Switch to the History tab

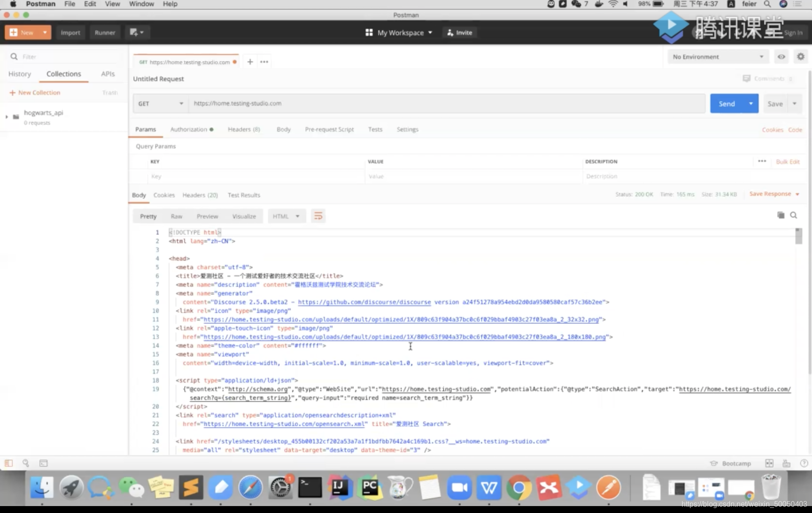pos(19,74)
